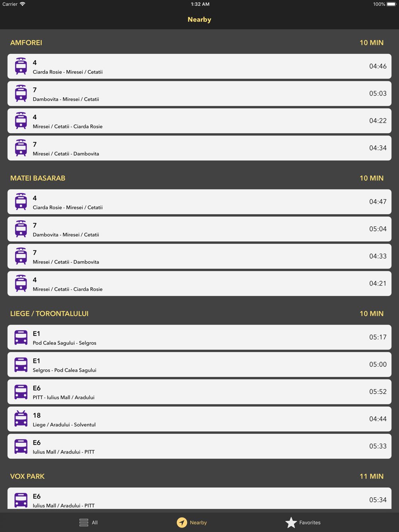The width and height of the screenshot is (399, 532).
Task: Select E1 Selgros - Pod Calea Sagului row
Action: coord(199,365)
